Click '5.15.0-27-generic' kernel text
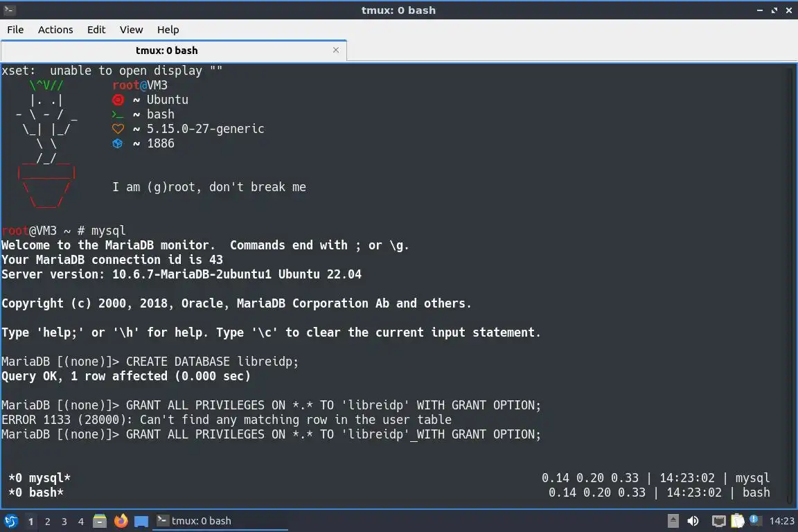 point(205,129)
